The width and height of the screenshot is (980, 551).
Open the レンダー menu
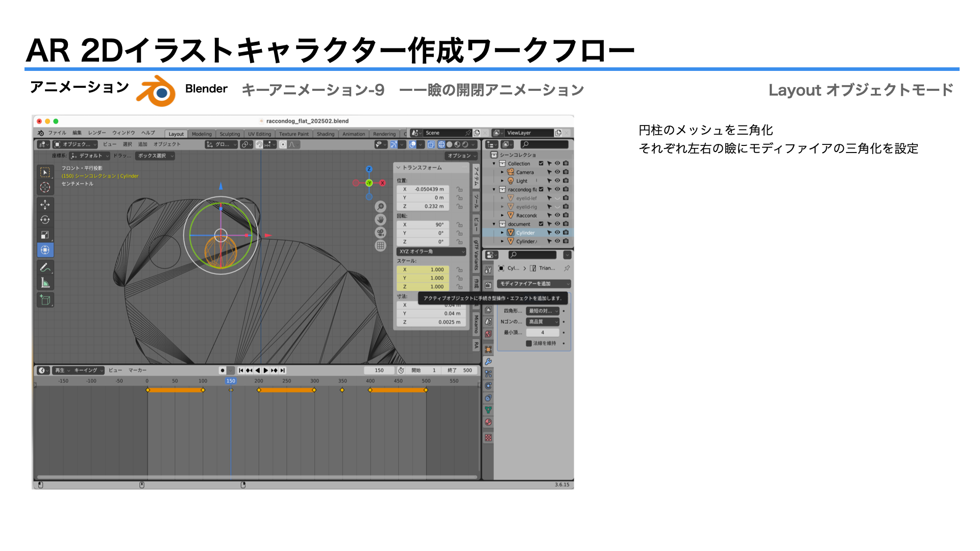tap(97, 133)
